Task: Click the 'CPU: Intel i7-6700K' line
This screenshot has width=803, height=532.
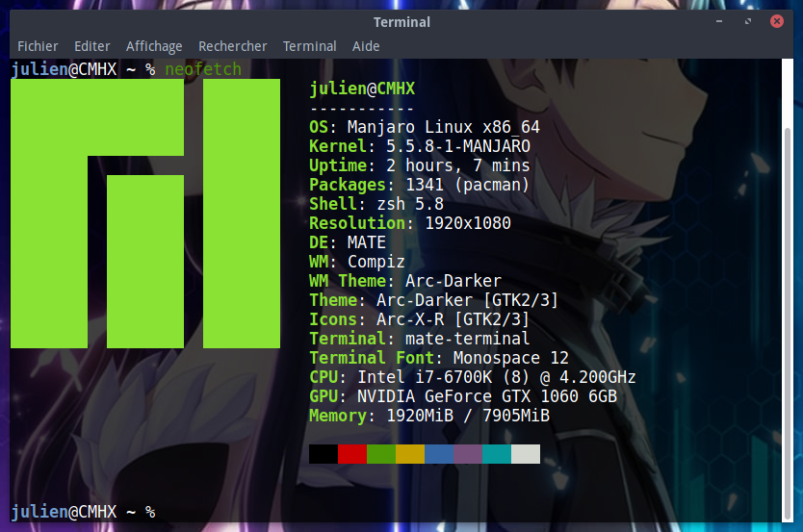Action: [x=473, y=377]
